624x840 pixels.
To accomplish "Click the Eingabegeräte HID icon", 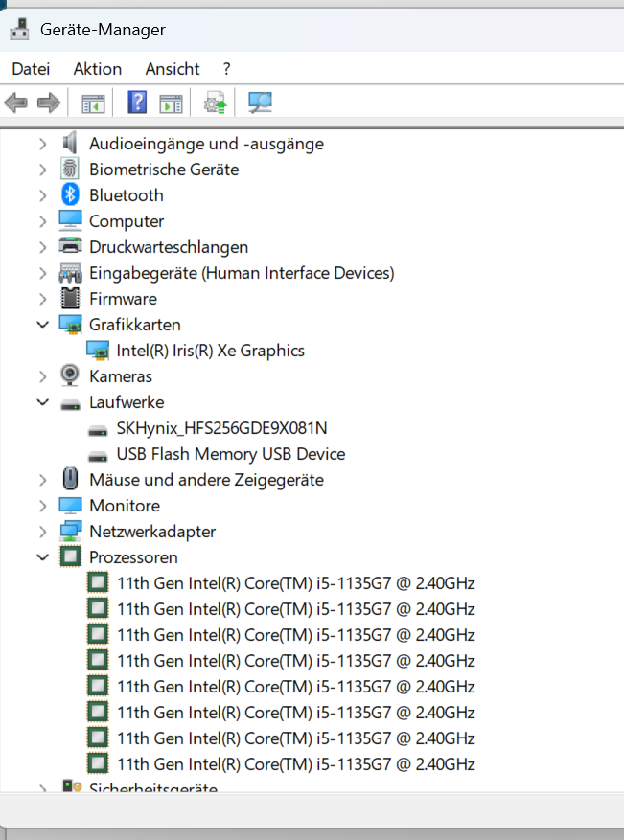I will click(x=70, y=272).
